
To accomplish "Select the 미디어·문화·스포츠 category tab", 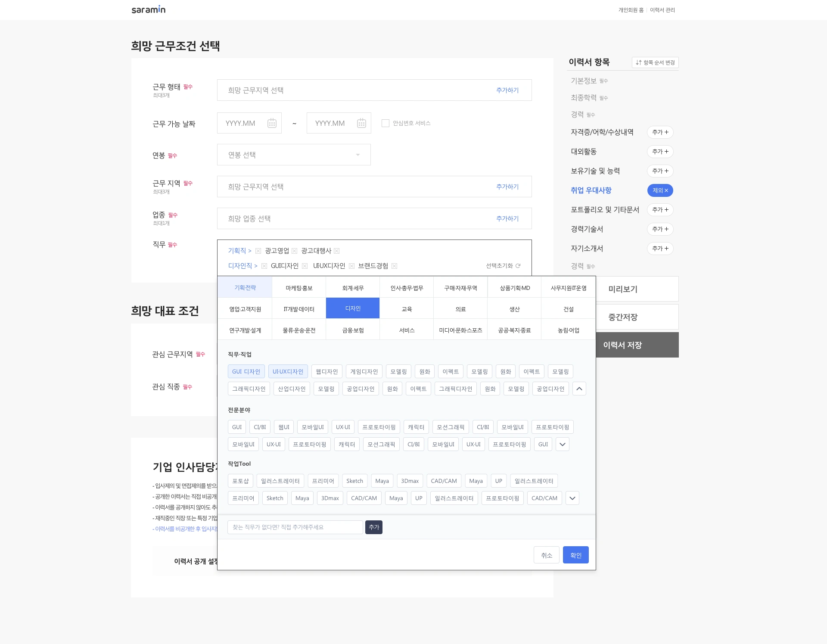I will pos(460,330).
